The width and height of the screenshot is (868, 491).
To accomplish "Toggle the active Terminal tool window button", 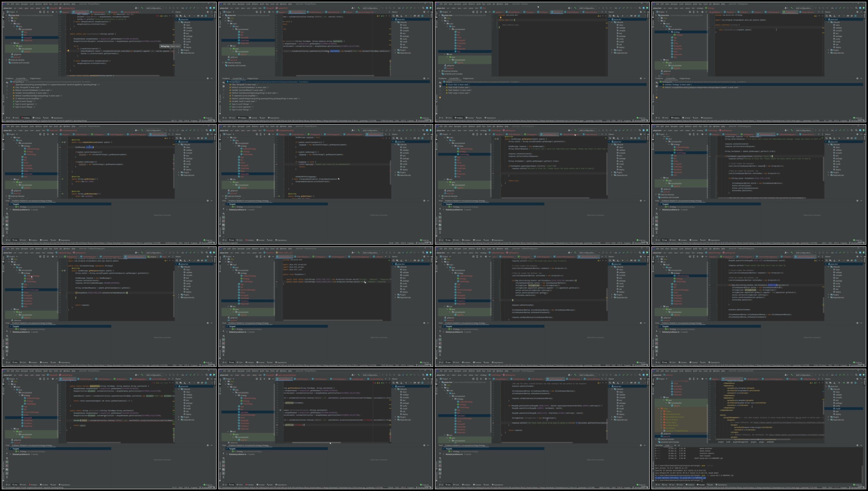I will pyautogui.click(x=700, y=485).
